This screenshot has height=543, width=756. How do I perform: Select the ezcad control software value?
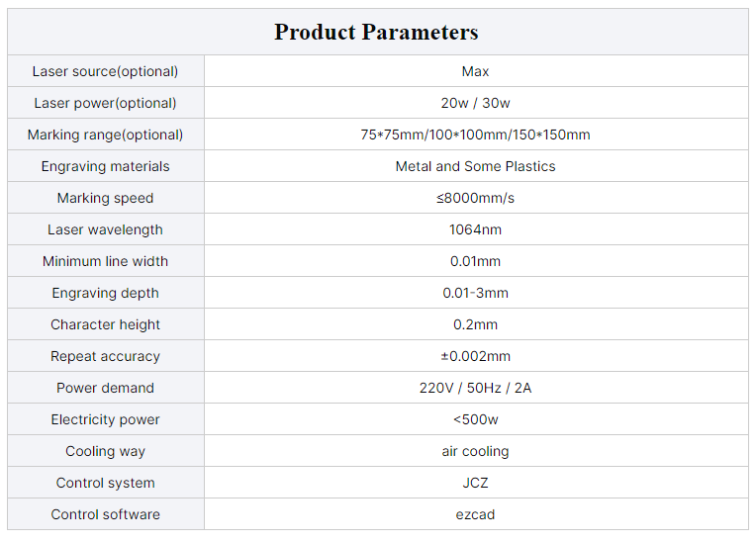coord(475,514)
